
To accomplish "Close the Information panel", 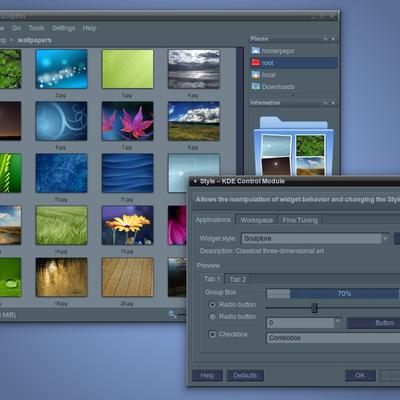I will [333, 103].
